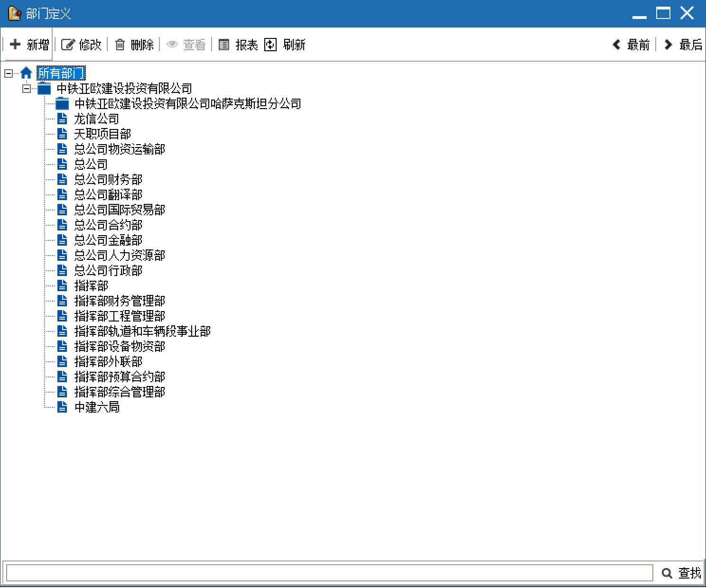Viewport: 706px width, 588px height.
Task: Collapse the 中铁亚欧建设投资有限公司 node
Action: 27,88
